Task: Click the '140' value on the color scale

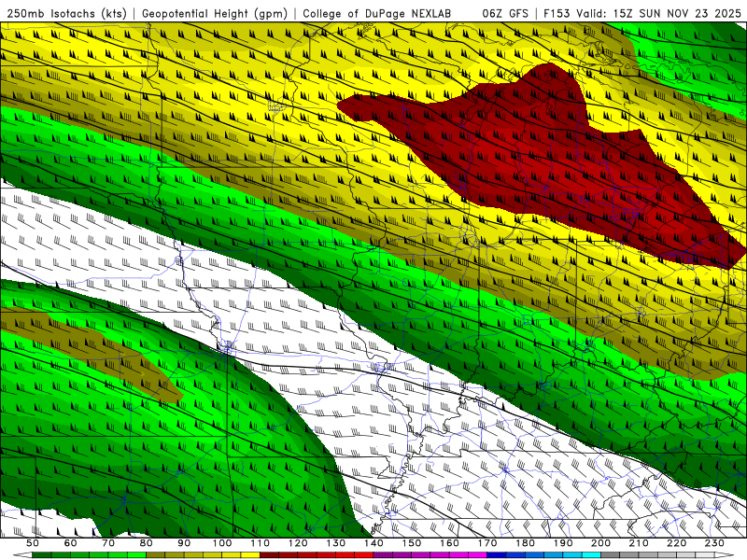Action: [373, 543]
